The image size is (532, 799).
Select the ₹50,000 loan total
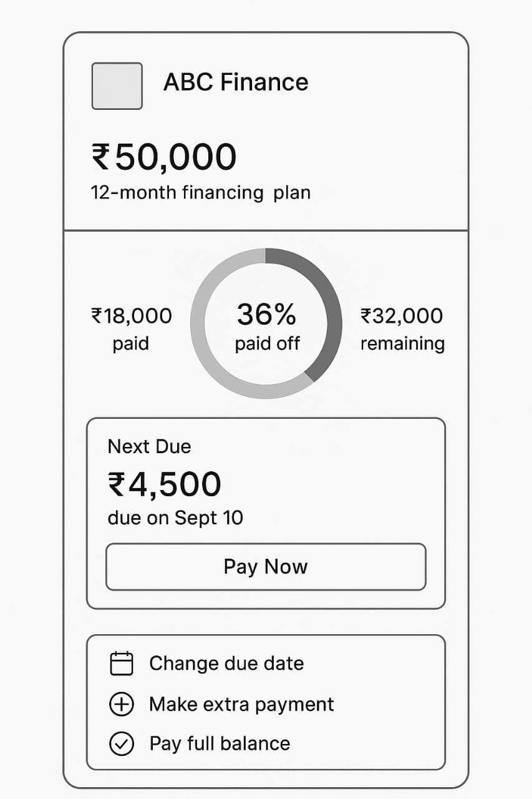pyautogui.click(x=164, y=157)
